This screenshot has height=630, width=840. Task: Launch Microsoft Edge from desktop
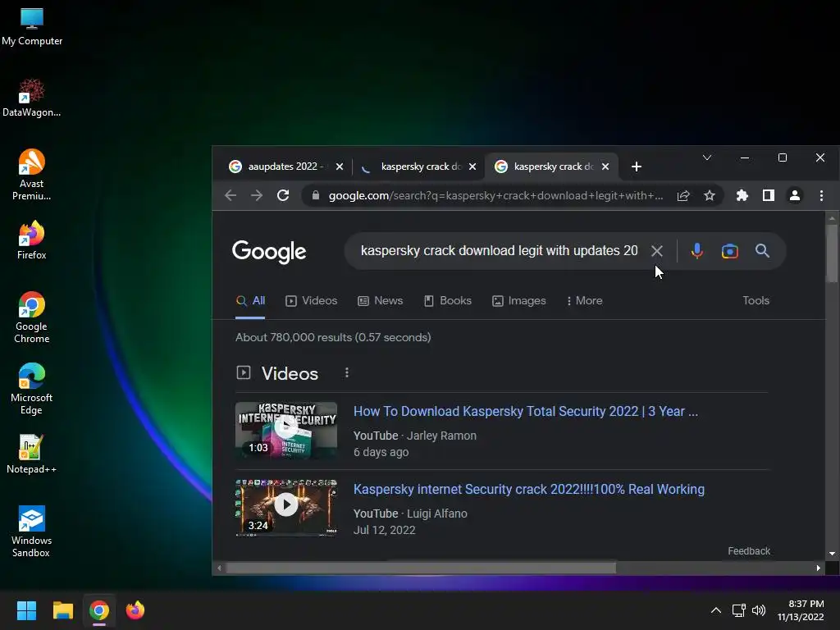point(32,389)
